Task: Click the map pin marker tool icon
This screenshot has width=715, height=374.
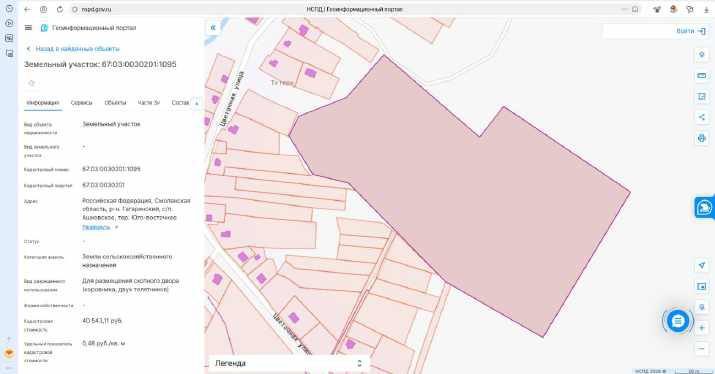Action: coord(702,307)
